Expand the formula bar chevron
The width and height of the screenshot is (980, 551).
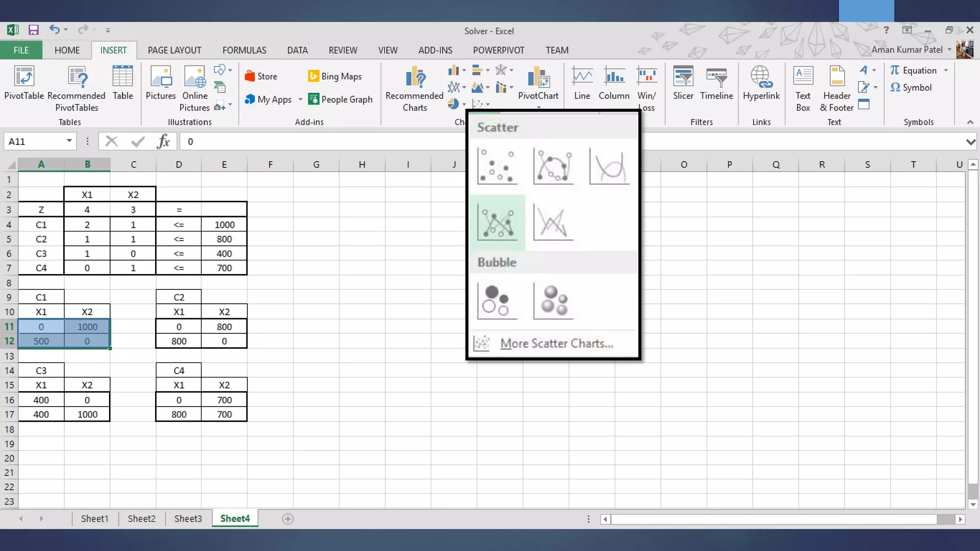(x=970, y=142)
